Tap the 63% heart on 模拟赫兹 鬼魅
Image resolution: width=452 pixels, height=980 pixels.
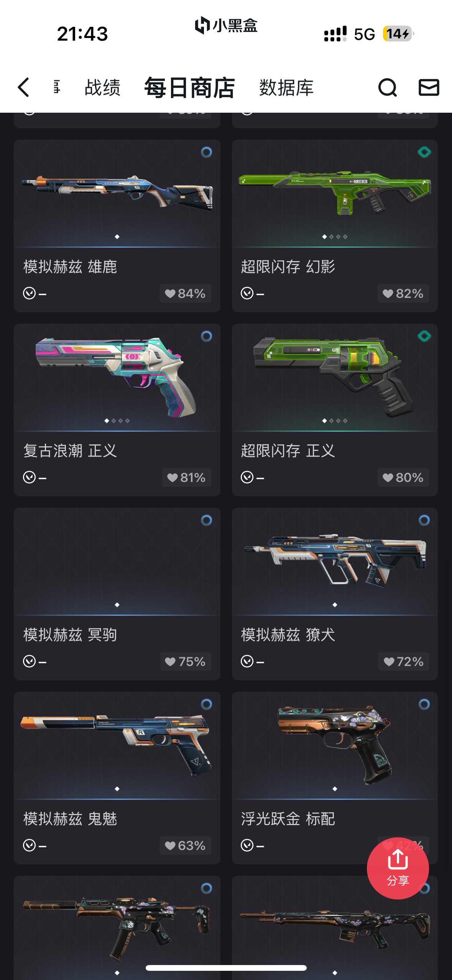185,845
